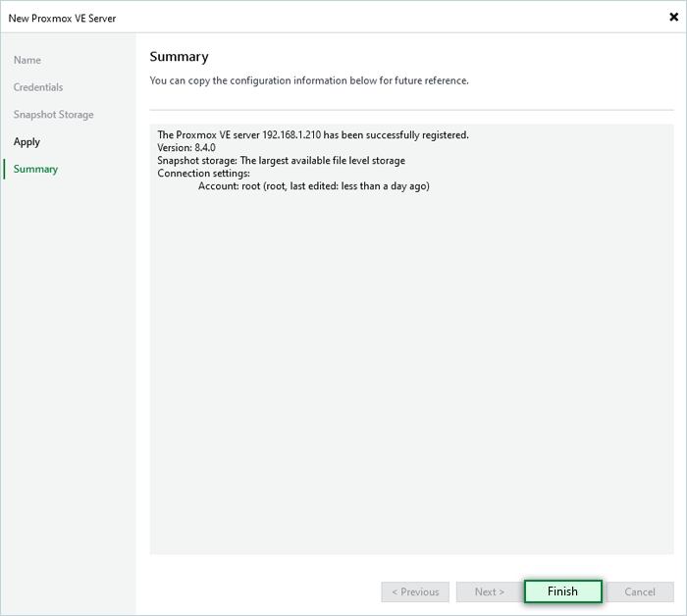Screen dimensions: 687x616
Task: Close the New Proxmox VE Server dialog
Action: click(x=673, y=17)
